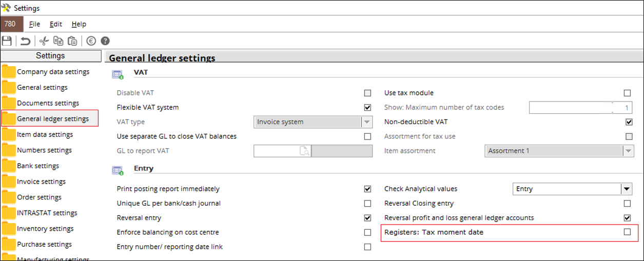Click the GL to report VAT lookup icon

point(305,151)
